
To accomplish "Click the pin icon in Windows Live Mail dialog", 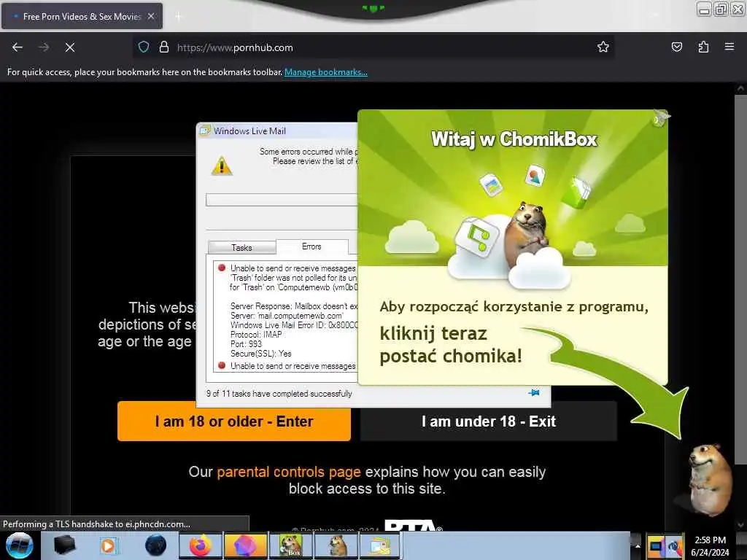I will 534,393.
